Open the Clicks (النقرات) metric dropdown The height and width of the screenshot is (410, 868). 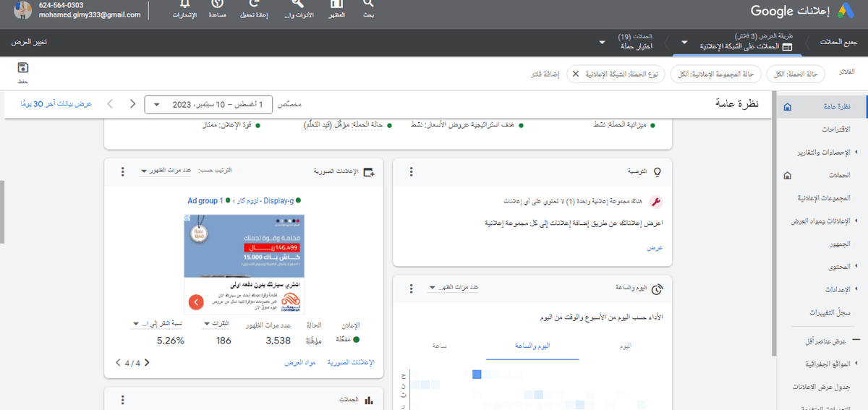(x=216, y=325)
